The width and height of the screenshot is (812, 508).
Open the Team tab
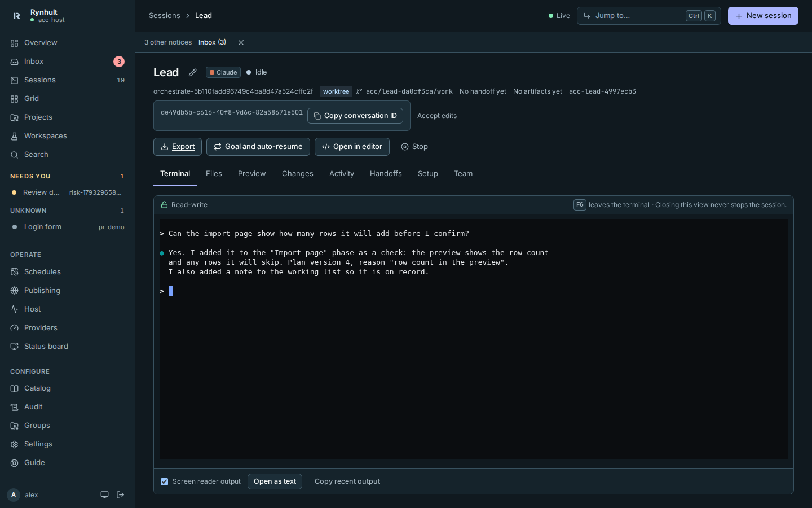[464, 174]
